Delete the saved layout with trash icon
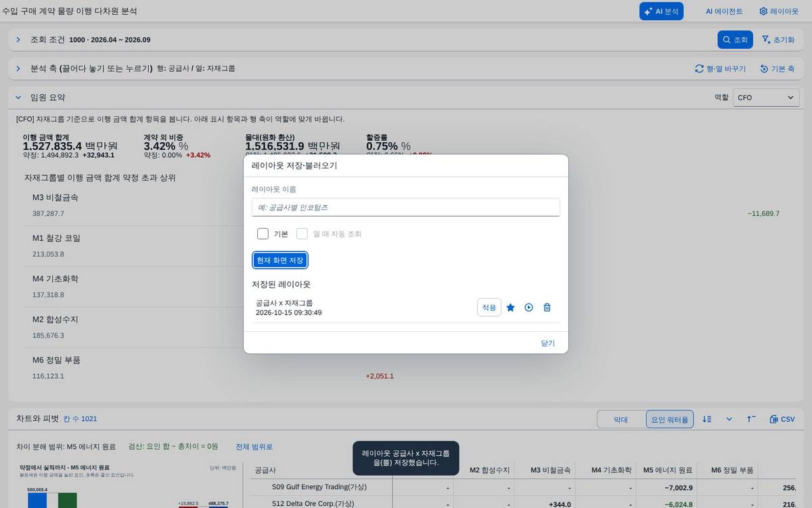The height and width of the screenshot is (508, 812). coord(547,308)
